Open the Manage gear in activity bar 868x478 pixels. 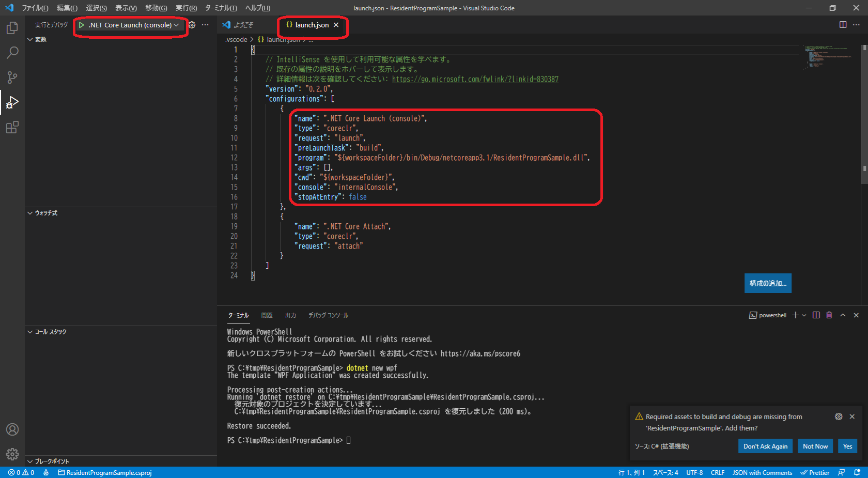coord(12,454)
